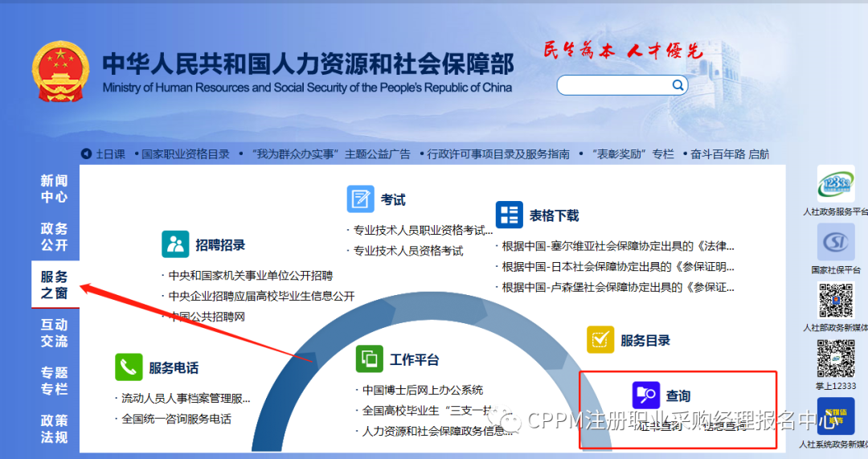This screenshot has height=459, width=868.
Task: Open "表彰奖励"专栏 ticker link
Action: (x=633, y=154)
